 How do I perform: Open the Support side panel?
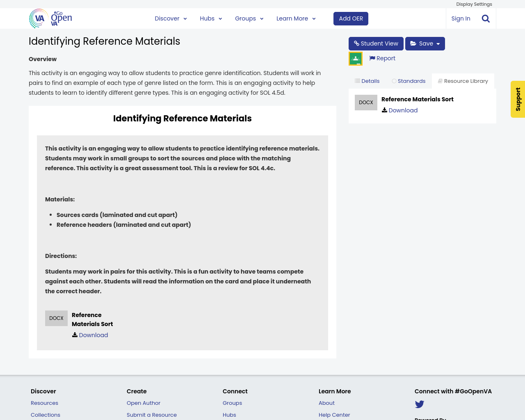click(x=518, y=99)
